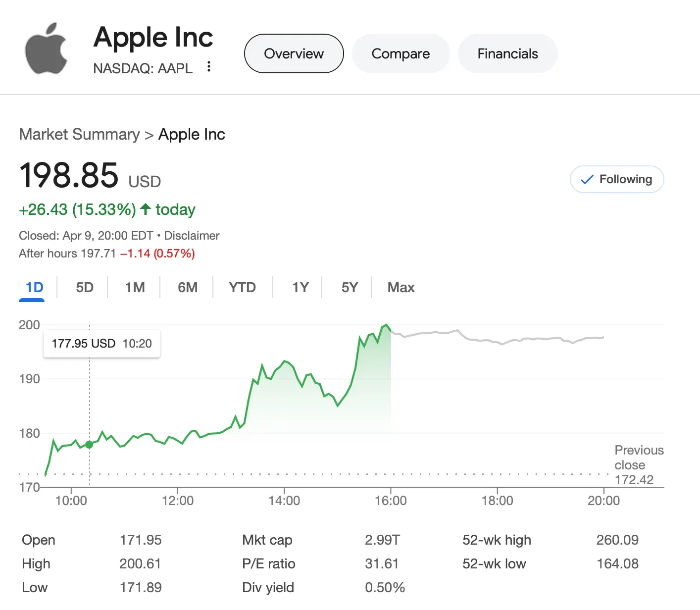700x610 pixels.
Task: Click the Apple logo icon
Action: click(46, 49)
